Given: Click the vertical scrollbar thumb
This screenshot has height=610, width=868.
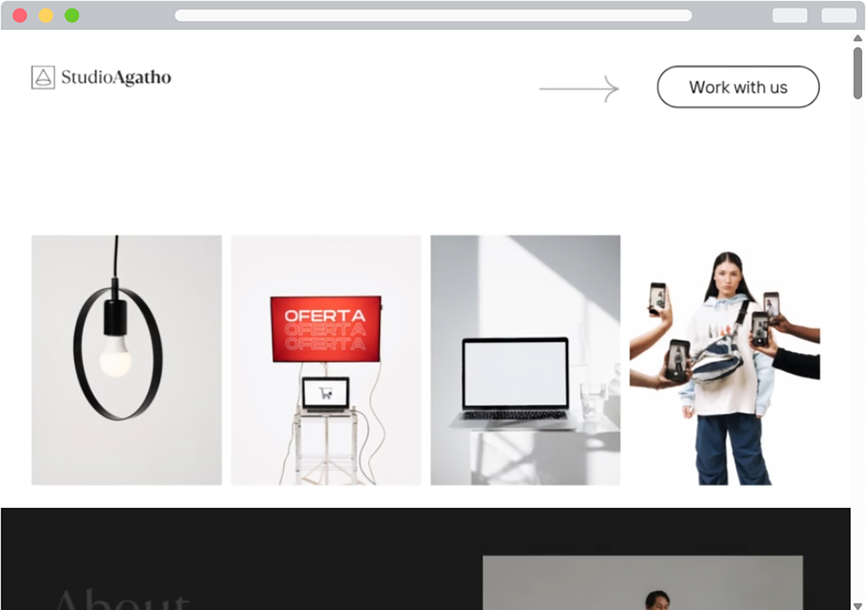Looking at the screenshot, I should [858, 73].
